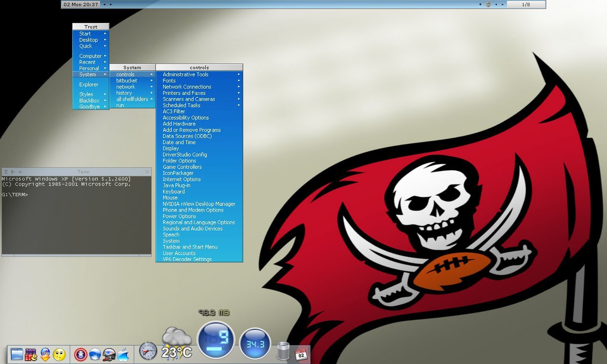Open the Captain America shield dock icon
This screenshot has height=364, width=607.
81,354
